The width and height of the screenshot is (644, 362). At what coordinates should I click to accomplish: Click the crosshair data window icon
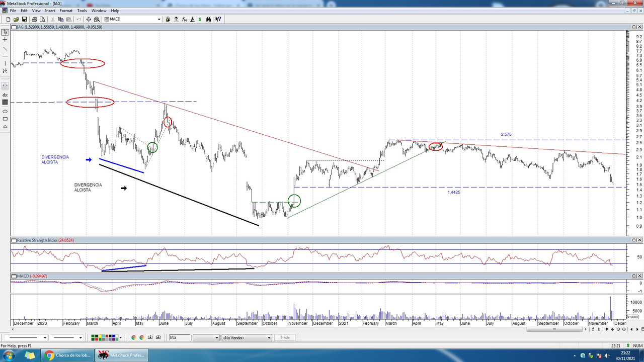tap(89, 19)
